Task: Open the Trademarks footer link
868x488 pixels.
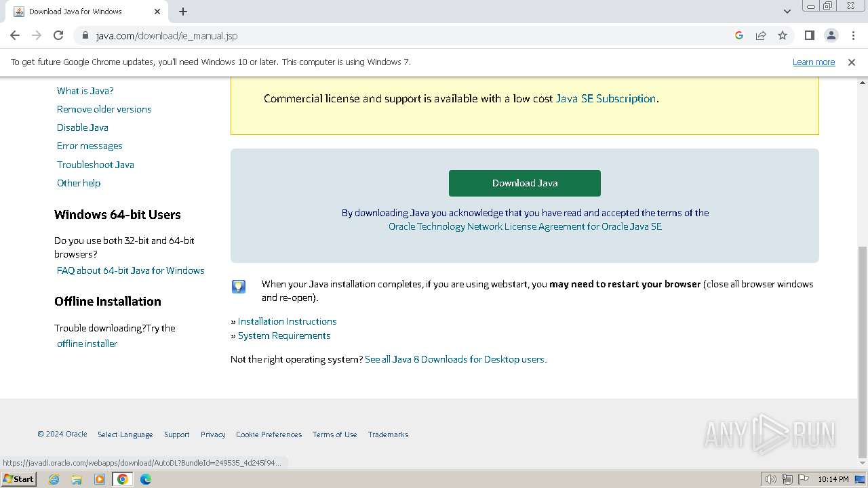Action: 389,434
